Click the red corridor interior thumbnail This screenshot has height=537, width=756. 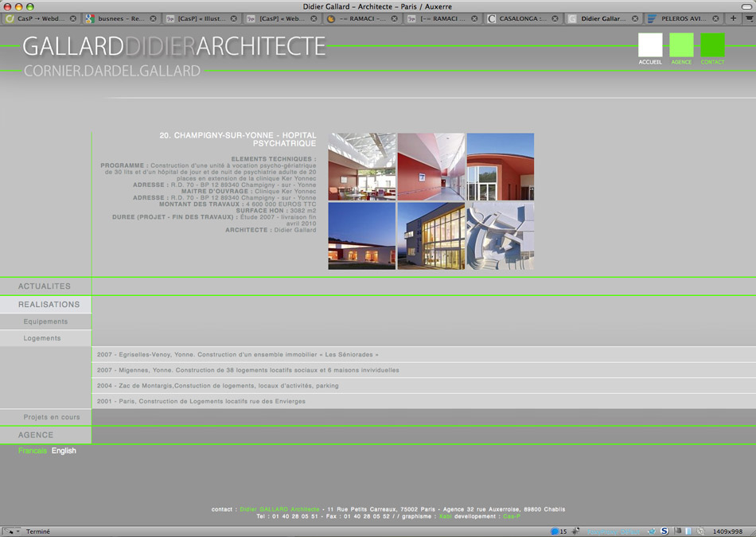tap(431, 166)
